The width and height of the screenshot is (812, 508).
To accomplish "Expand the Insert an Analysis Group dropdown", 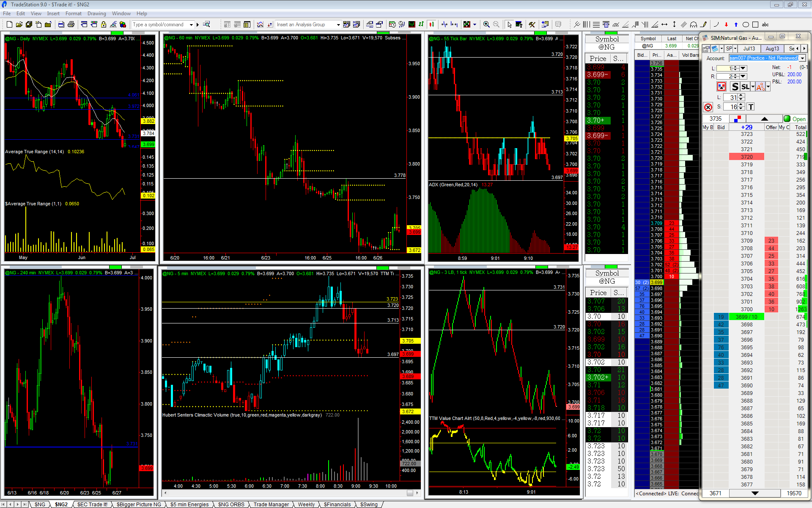I will coord(338,25).
